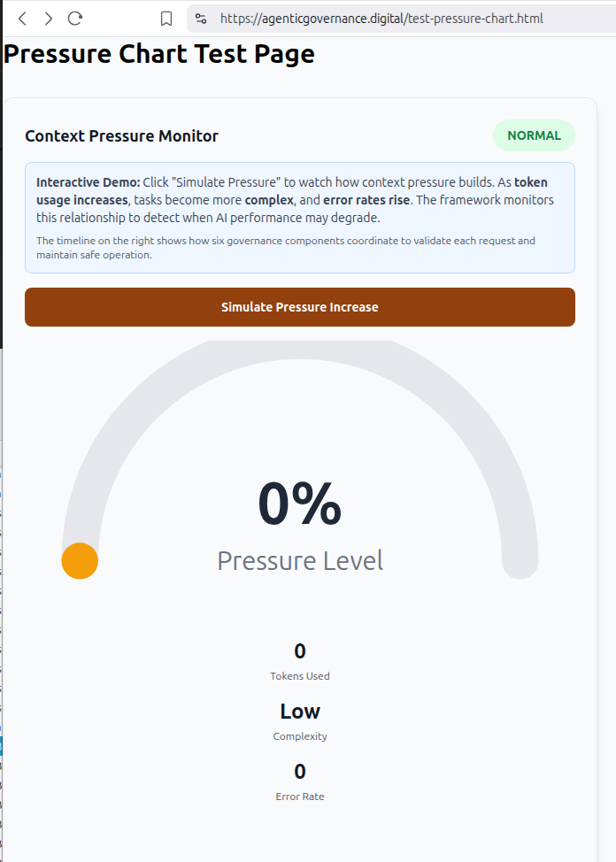
Task: Click the Pressure Chart Test Page title
Action: (x=159, y=54)
